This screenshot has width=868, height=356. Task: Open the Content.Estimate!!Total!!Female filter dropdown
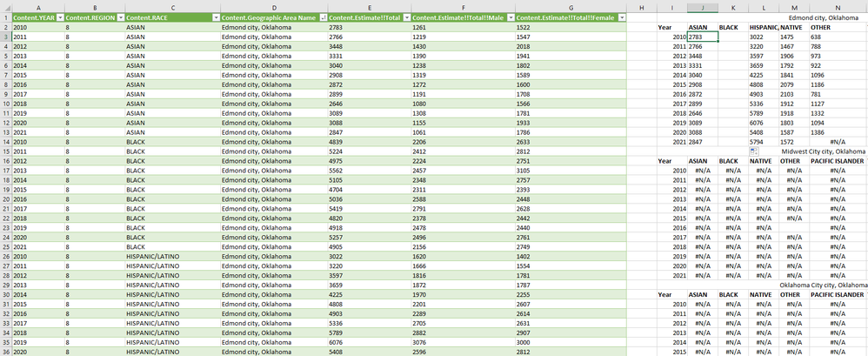click(622, 17)
